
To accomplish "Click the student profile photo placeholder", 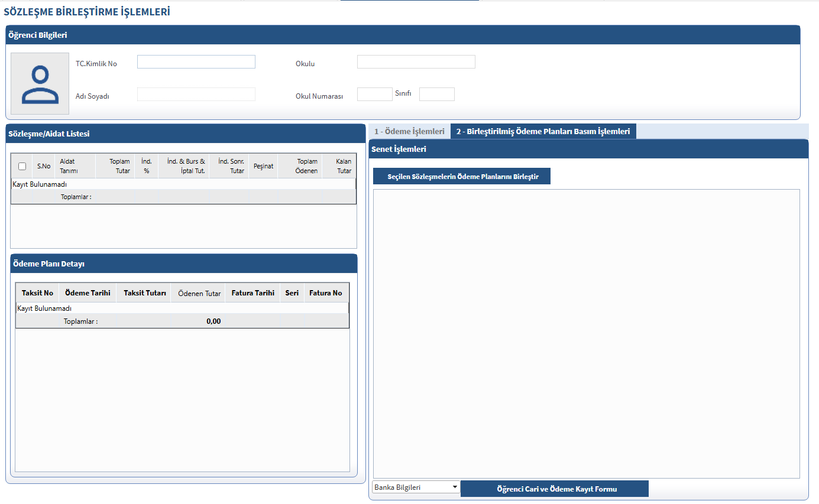I will (x=40, y=83).
